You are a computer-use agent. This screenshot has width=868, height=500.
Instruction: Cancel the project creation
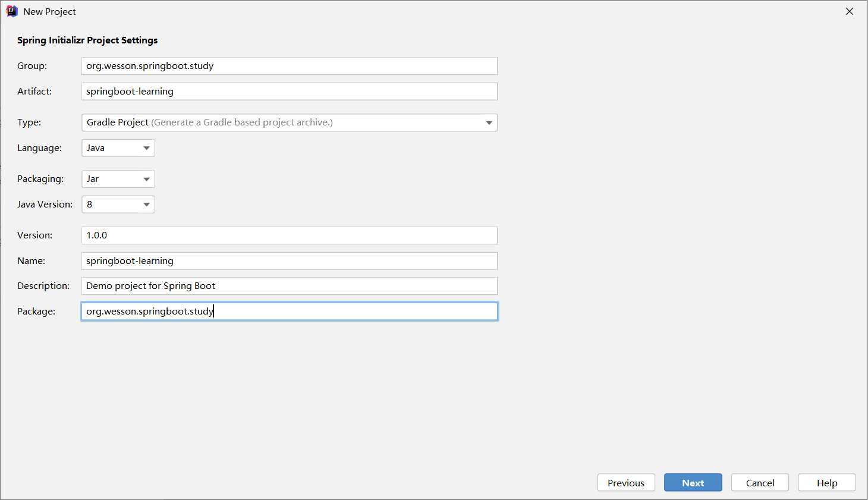click(760, 483)
